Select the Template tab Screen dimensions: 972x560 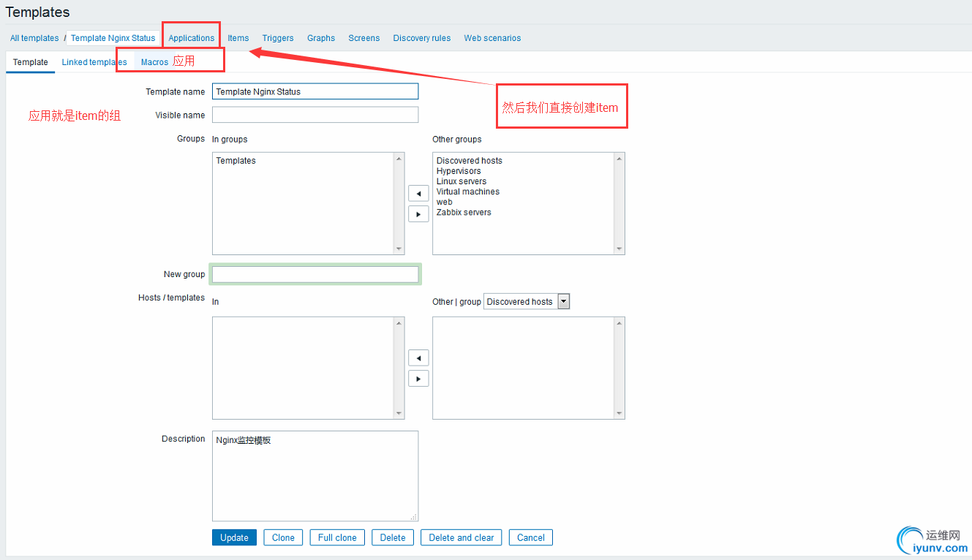coord(31,62)
